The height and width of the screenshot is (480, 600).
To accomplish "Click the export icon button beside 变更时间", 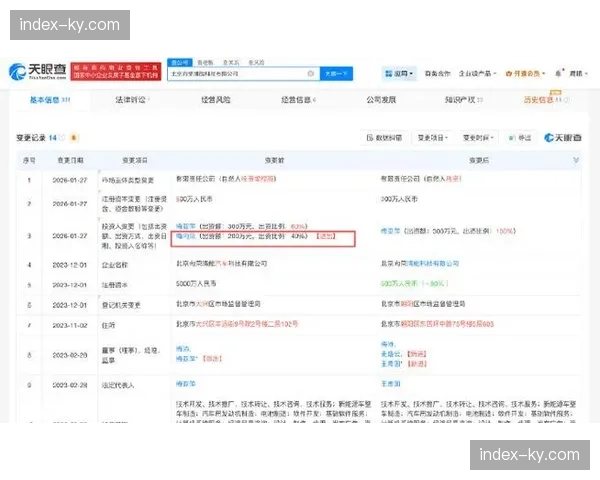I will (x=520, y=137).
